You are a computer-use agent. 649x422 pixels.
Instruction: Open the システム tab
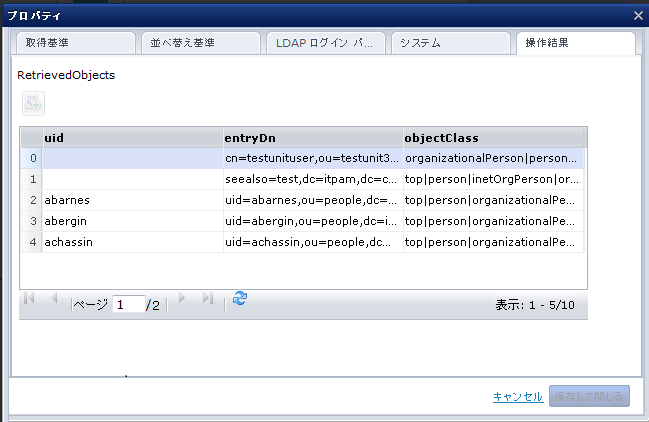[x=451, y=43]
